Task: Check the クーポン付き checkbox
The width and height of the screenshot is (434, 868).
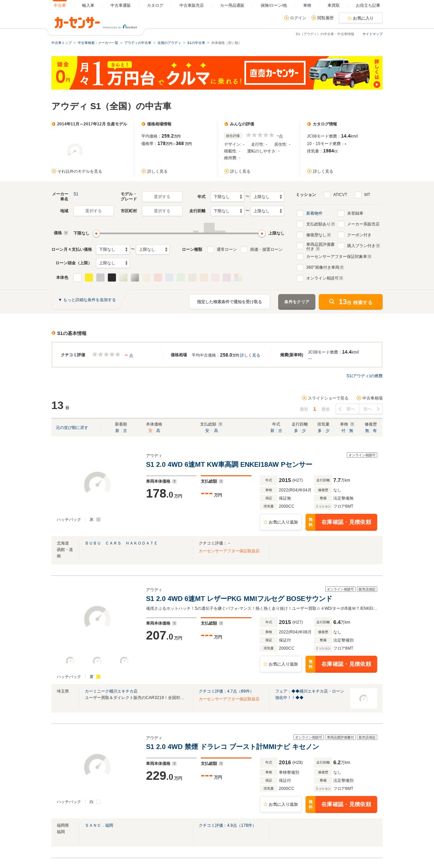Action: coord(341,235)
